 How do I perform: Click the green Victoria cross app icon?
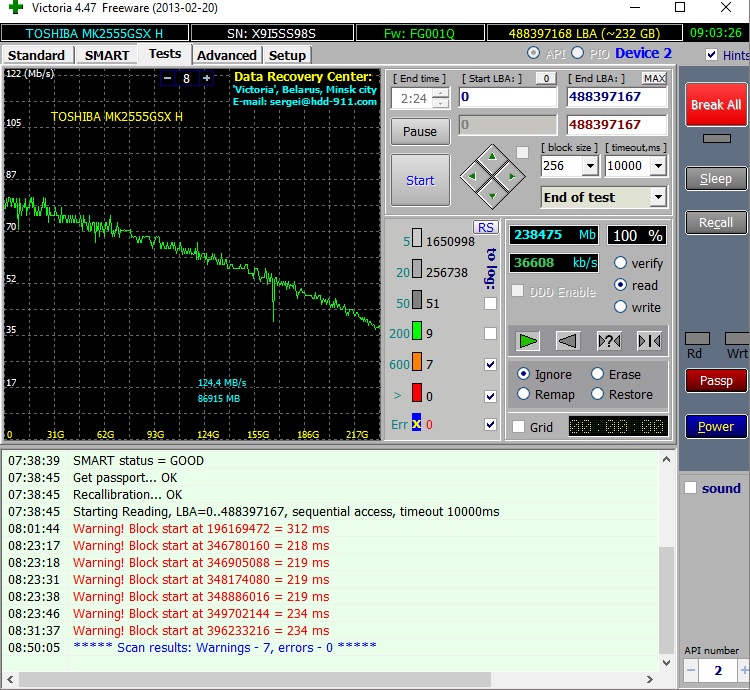15,7
